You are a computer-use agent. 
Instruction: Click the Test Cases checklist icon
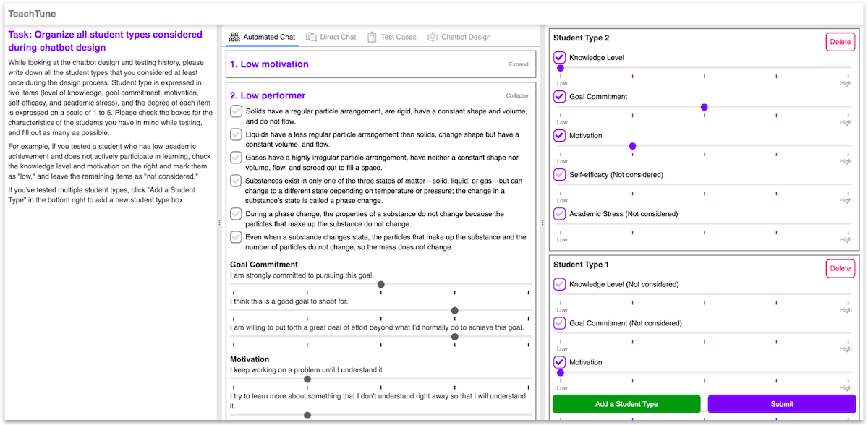point(372,37)
